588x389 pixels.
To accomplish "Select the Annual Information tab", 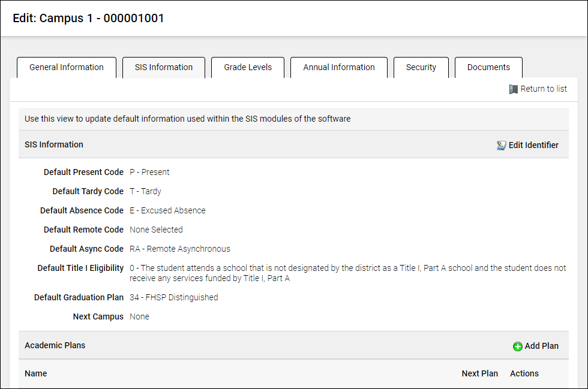I will click(339, 68).
